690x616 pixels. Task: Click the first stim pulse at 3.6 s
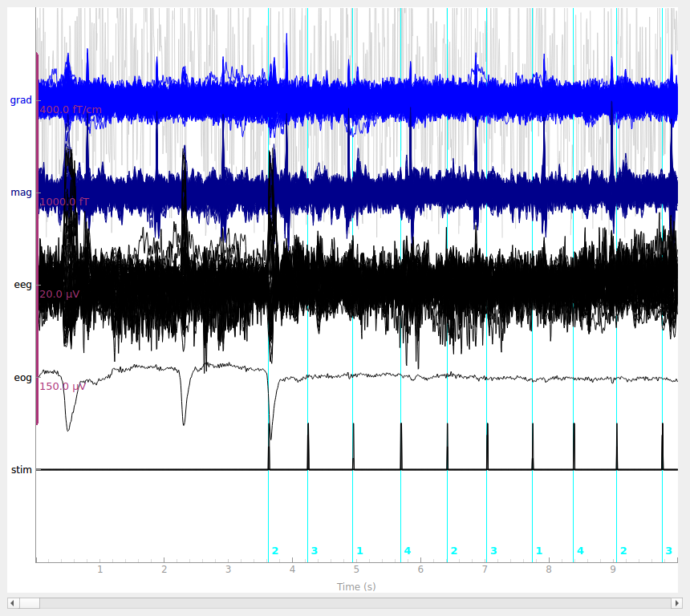pyautogui.click(x=269, y=447)
